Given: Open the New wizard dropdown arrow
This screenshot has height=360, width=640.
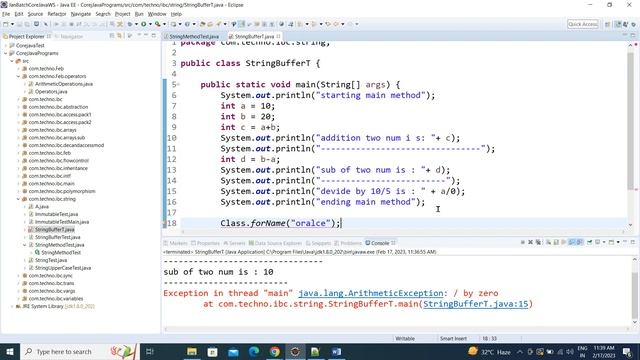Looking at the screenshot, I should [x=12, y=24].
